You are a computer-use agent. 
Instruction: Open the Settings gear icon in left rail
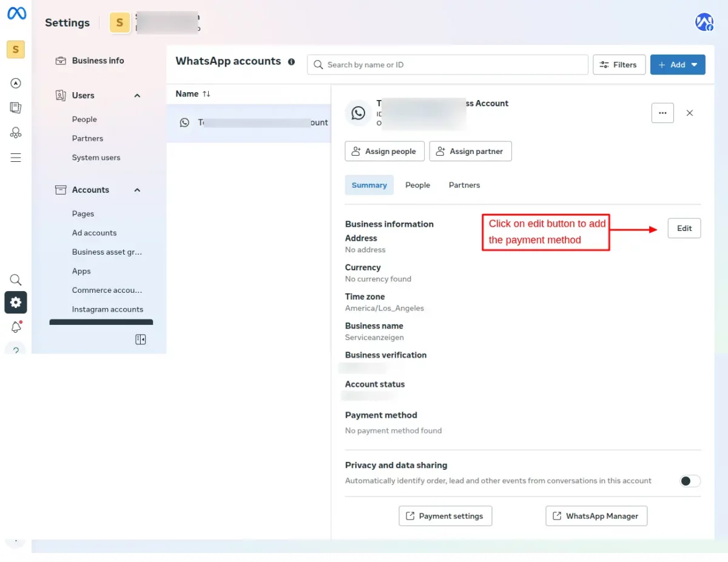pyautogui.click(x=16, y=302)
